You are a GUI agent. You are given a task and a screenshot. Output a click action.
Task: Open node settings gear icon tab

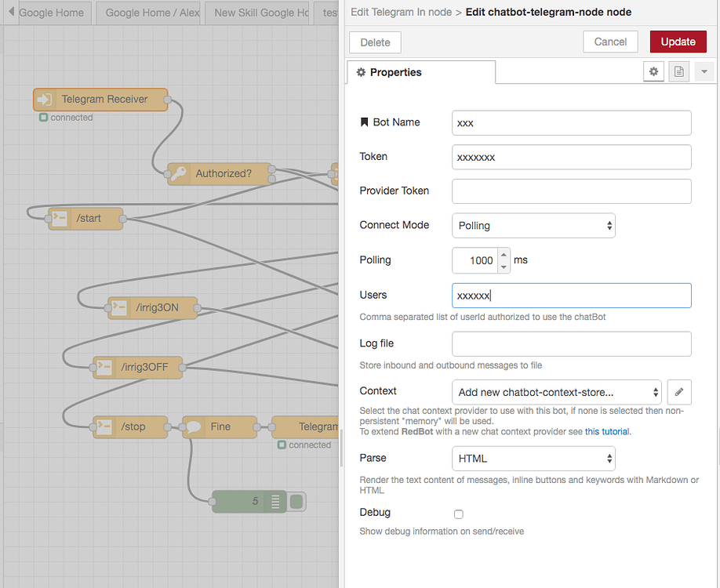click(653, 71)
